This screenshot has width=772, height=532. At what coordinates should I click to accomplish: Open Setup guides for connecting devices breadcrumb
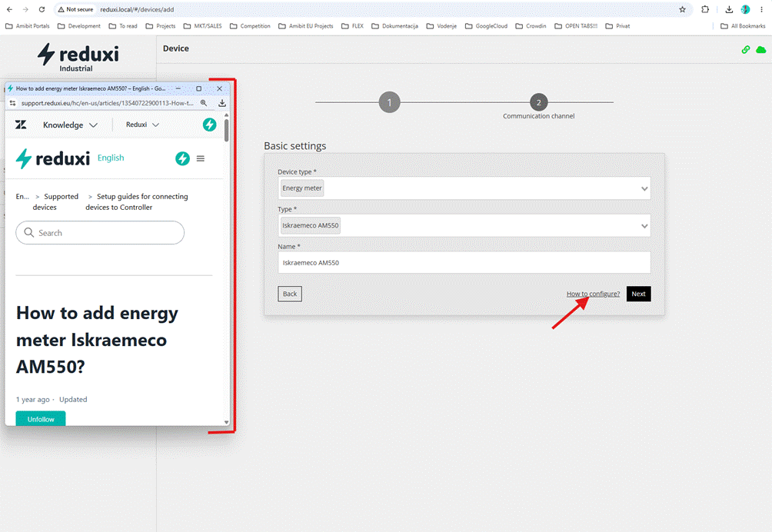137,201
